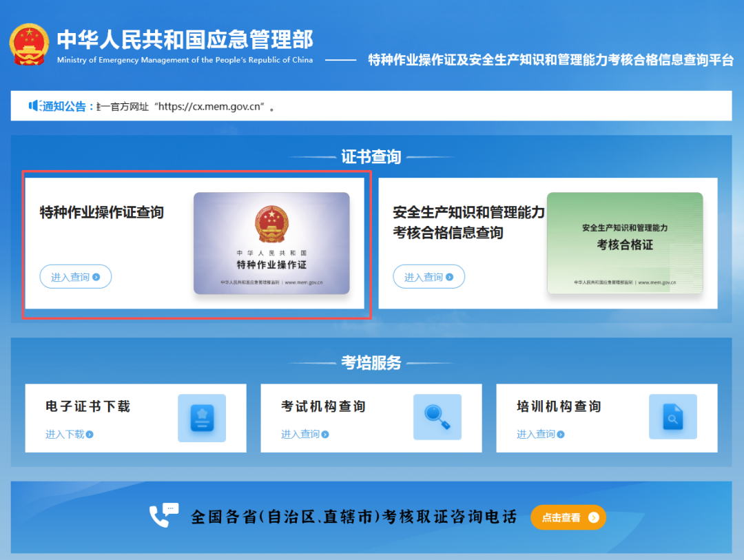The height and width of the screenshot is (560, 744).
Task: Click the 通知公告 scrolling announcement text
Action: pyautogui.click(x=186, y=107)
